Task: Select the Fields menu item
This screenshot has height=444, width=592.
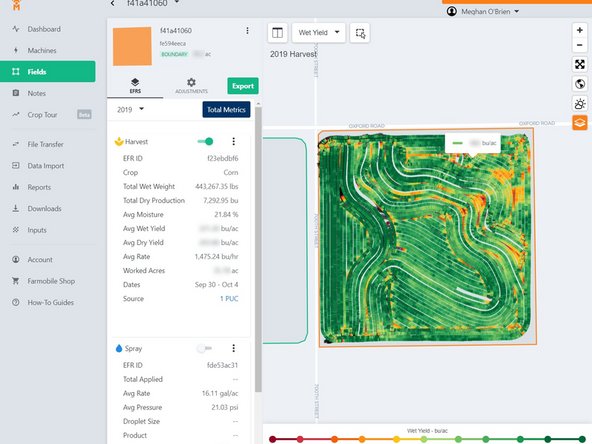Action: point(48,71)
